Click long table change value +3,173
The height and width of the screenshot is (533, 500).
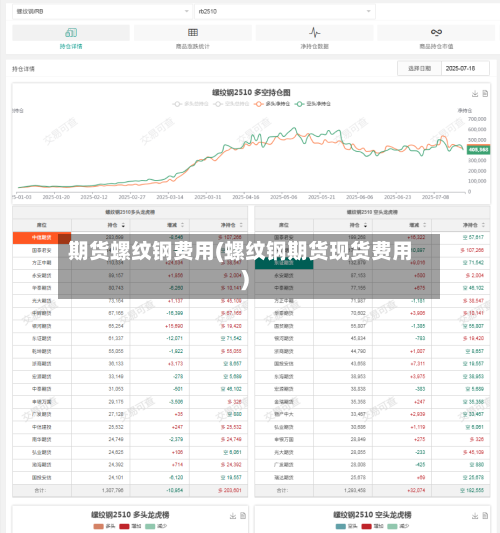(x=176, y=364)
